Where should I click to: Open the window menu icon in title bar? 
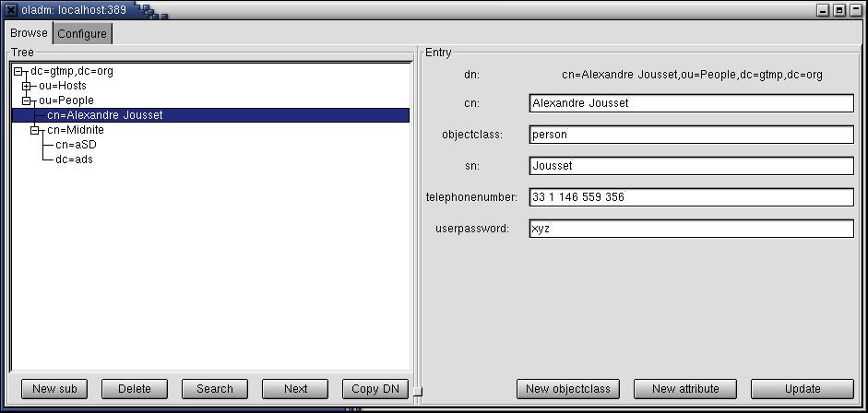tap(10, 10)
